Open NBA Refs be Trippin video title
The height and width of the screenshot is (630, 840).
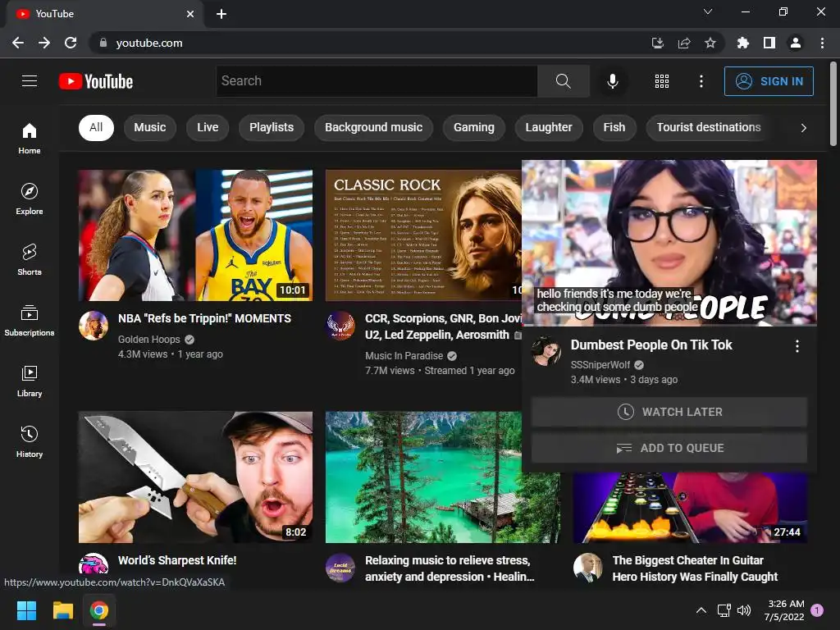[204, 318]
